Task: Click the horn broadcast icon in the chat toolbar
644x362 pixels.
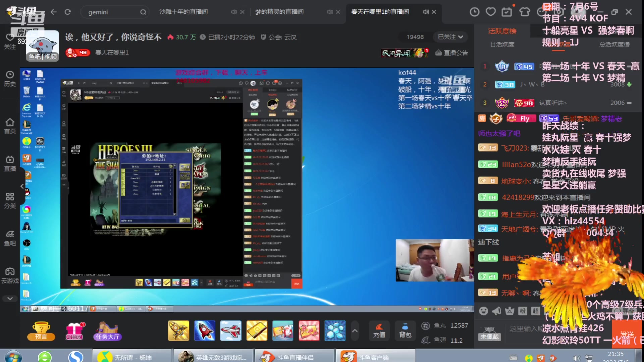Action: (x=496, y=311)
